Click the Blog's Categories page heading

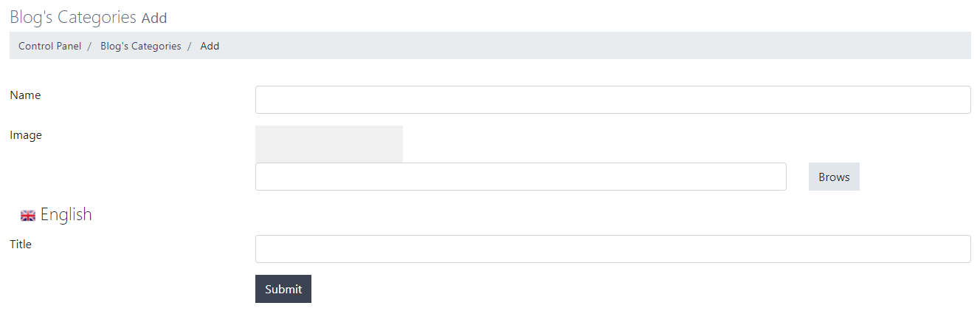point(73,17)
